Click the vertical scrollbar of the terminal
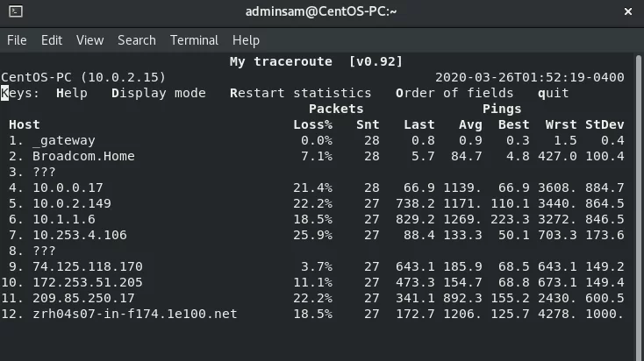The width and height of the screenshot is (644, 361). click(638, 205)
